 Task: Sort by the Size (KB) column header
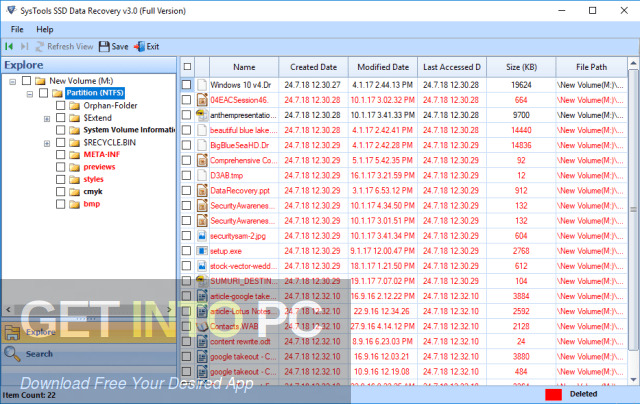point(521,67)
